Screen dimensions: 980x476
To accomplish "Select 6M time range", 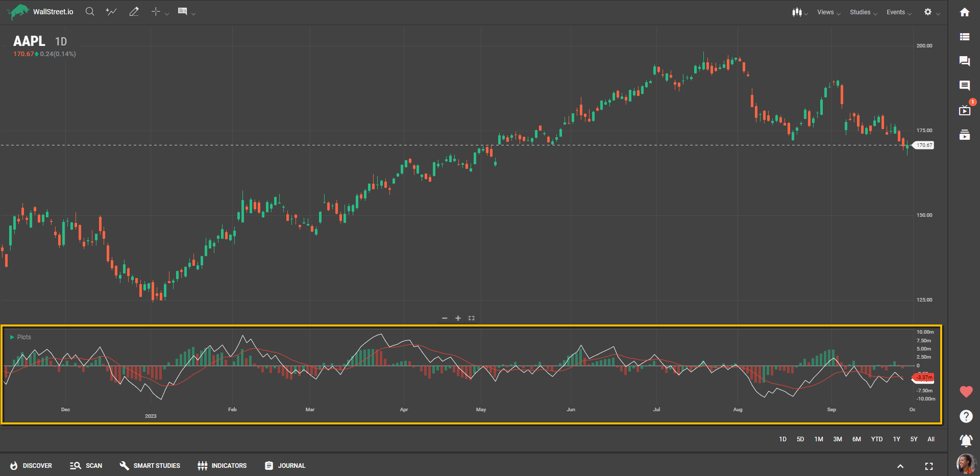I will pos(856,439).
